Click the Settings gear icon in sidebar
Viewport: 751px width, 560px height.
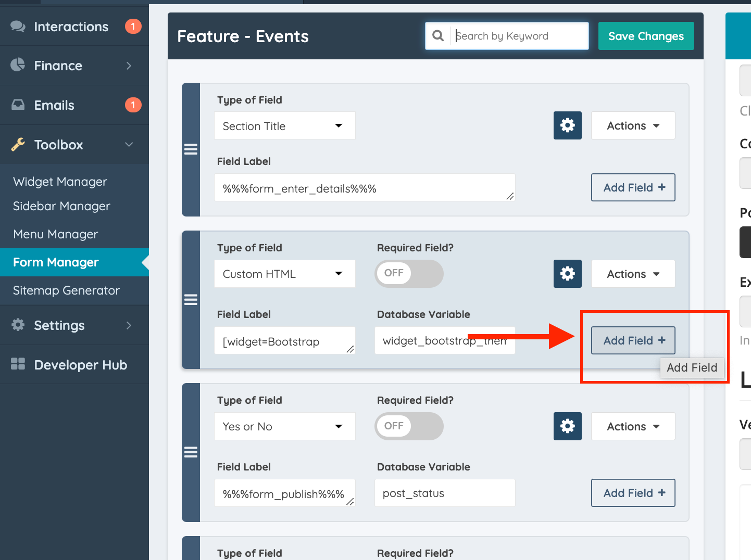18,325
